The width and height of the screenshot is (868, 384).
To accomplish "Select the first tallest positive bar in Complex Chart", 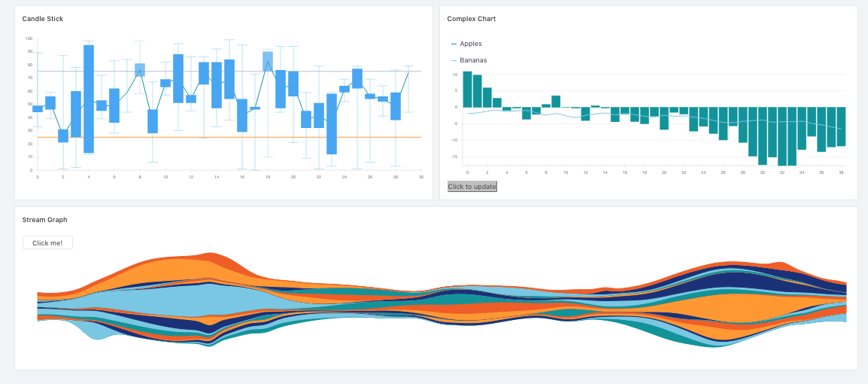I will coord(467,89).
